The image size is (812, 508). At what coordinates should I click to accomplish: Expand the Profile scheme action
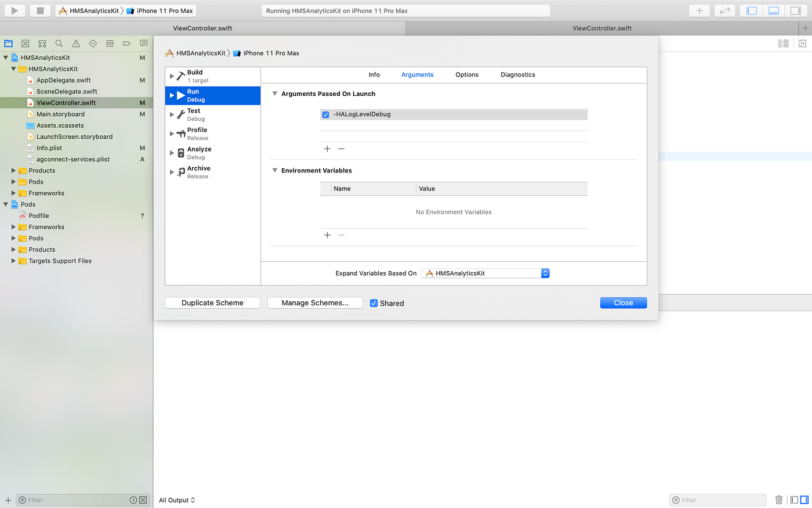tap(172, 134)
